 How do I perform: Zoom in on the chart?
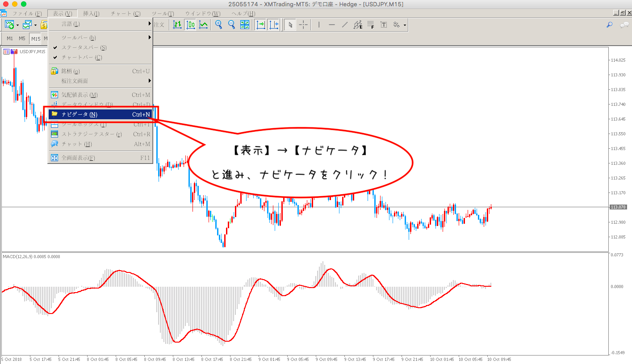coord(218,25)
